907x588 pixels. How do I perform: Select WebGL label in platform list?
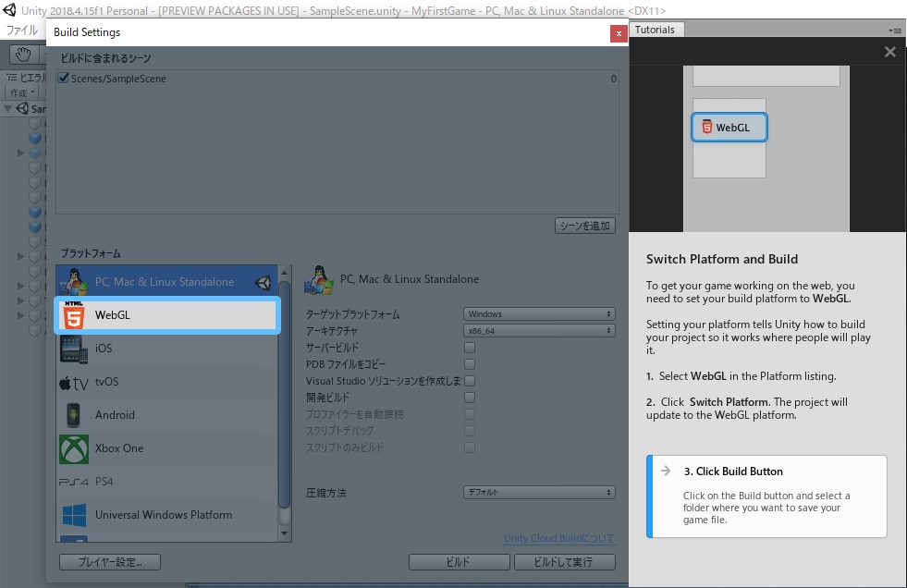click(113, 315)
